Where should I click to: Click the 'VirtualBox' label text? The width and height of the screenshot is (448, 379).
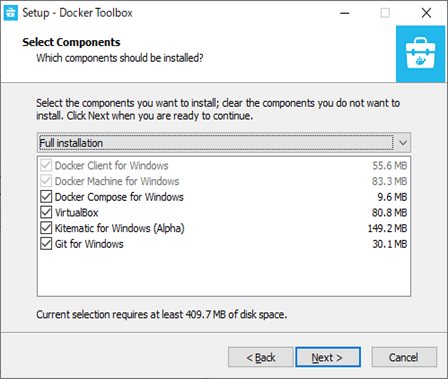click(x=77, y=213)
